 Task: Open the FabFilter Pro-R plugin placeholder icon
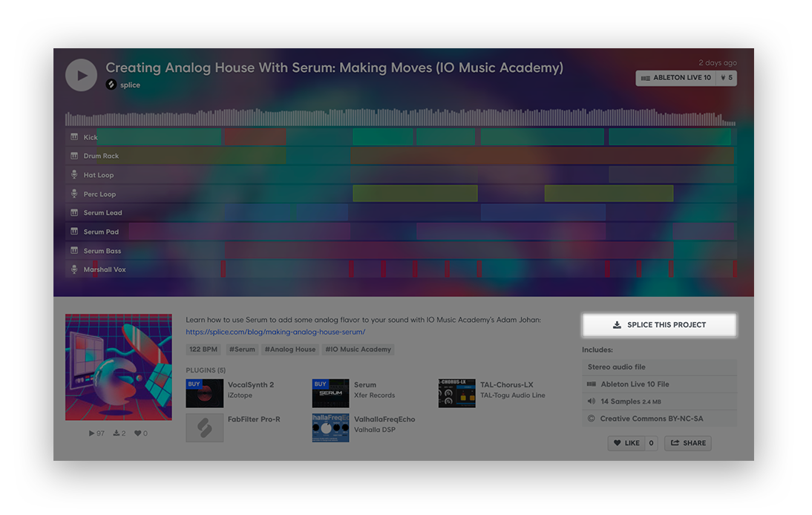(x=205, y=427)
